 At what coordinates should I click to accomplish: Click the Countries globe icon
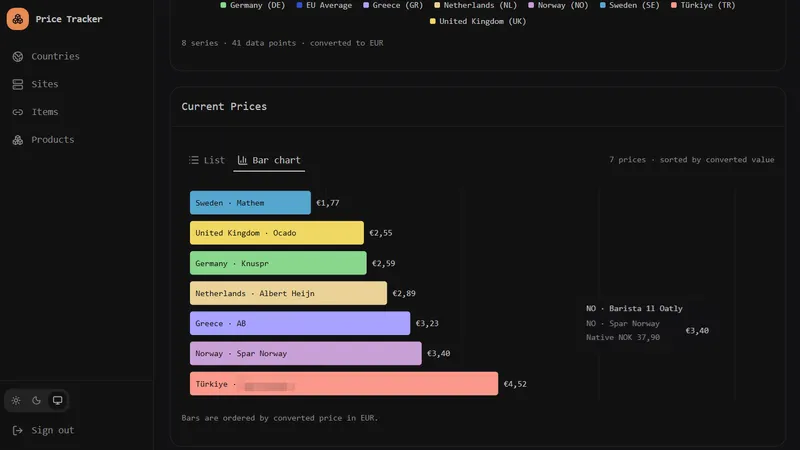18,57
